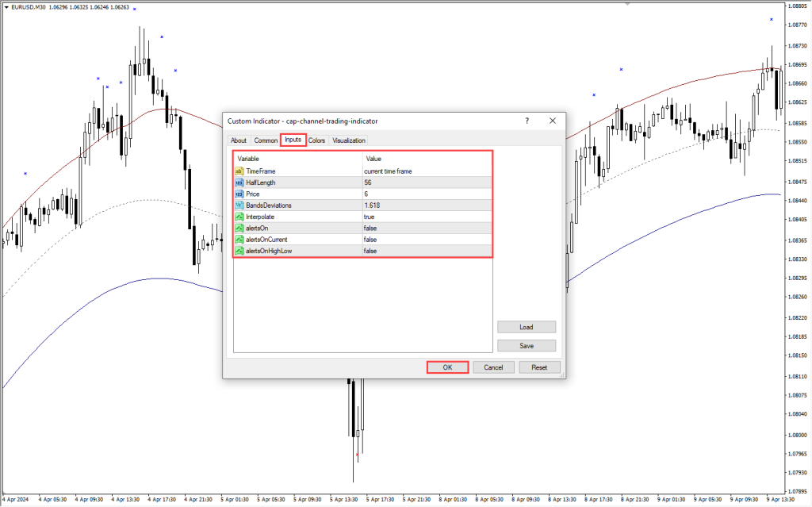The width and height of the screenshot is (812, 507).
Task: Click the alertsOnCurrent boolean-type icon
Action: point(239,240)
